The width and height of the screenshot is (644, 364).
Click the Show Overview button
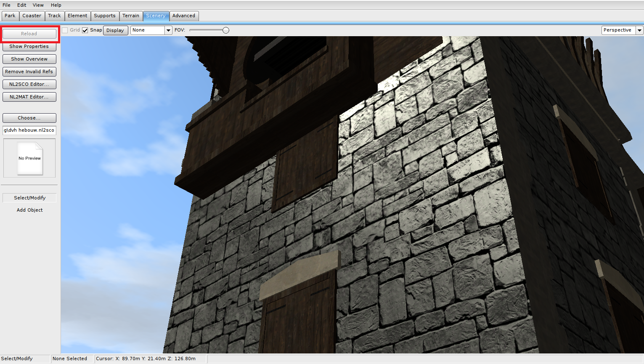[x=29, y=59]
